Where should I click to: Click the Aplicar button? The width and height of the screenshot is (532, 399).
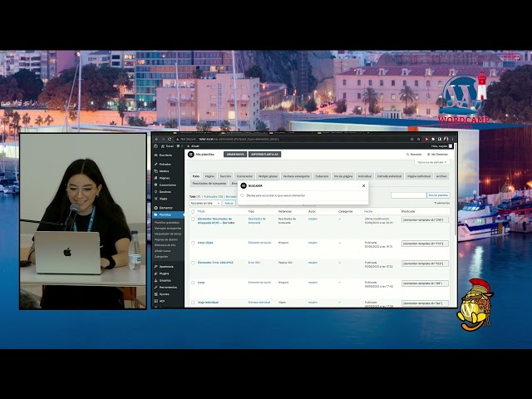229,203
